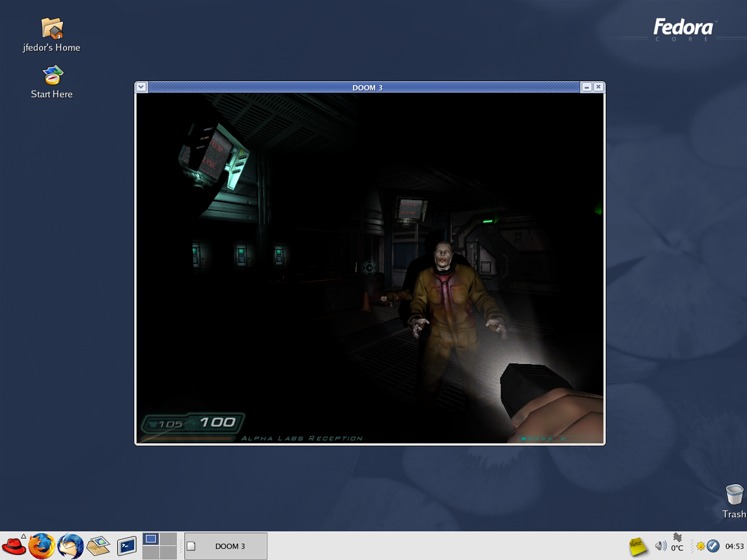Open the terminal launcher in the panel

[127, 546]
